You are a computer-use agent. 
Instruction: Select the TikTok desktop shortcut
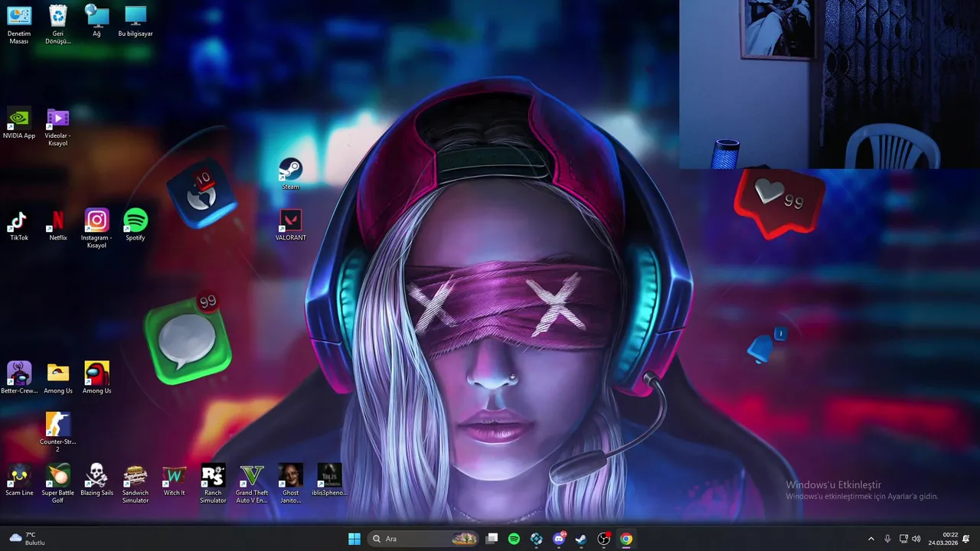tap(19, 225)
